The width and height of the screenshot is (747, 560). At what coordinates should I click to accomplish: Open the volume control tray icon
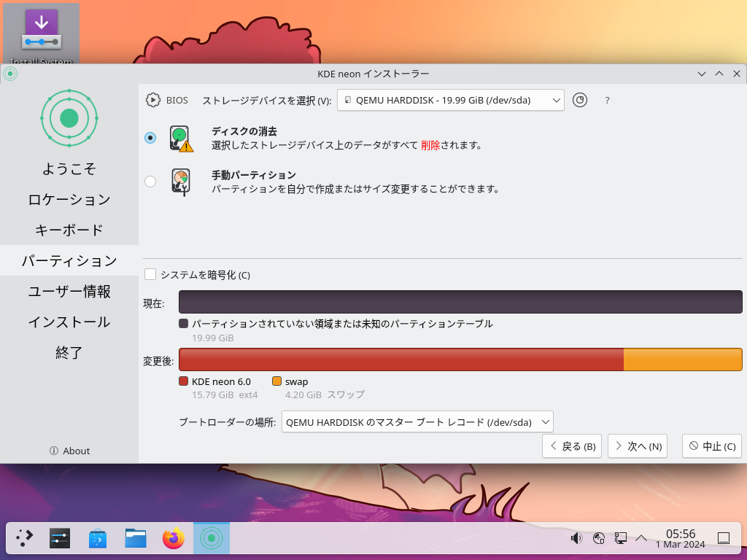(576, 538)
